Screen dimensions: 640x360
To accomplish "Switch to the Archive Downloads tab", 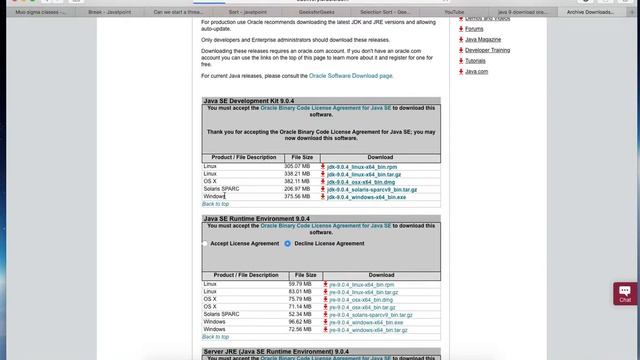I will click(x=590, y=12).
